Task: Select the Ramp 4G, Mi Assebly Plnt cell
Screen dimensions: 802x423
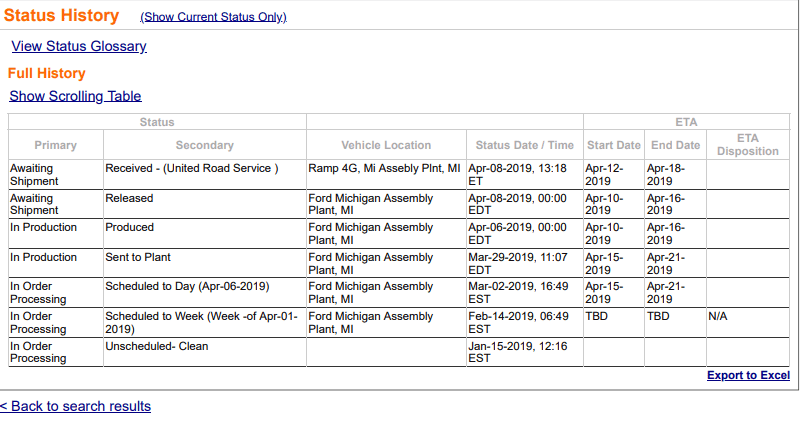Action: coord(386,174)
